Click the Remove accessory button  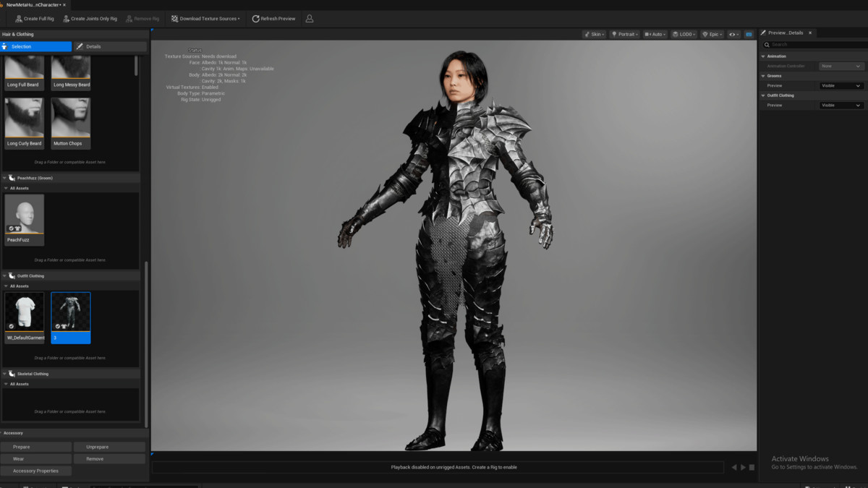click(x=110, y=459)
